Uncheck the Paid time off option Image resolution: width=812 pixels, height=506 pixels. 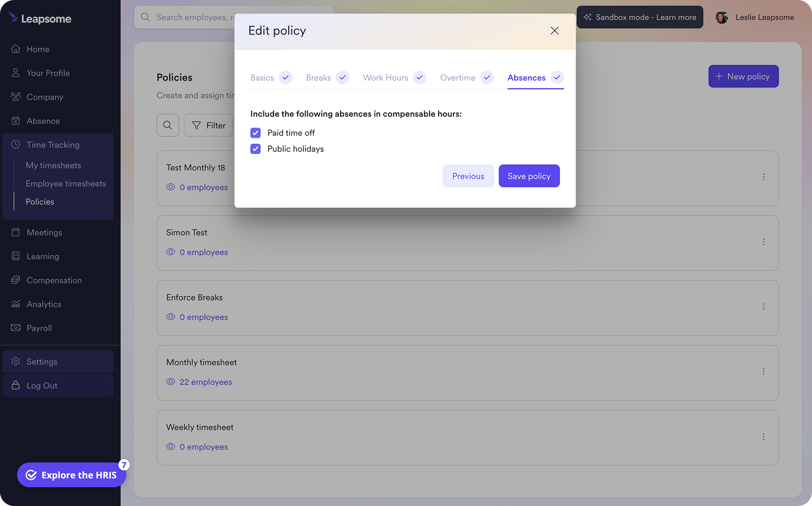click(x=255, y=133)
